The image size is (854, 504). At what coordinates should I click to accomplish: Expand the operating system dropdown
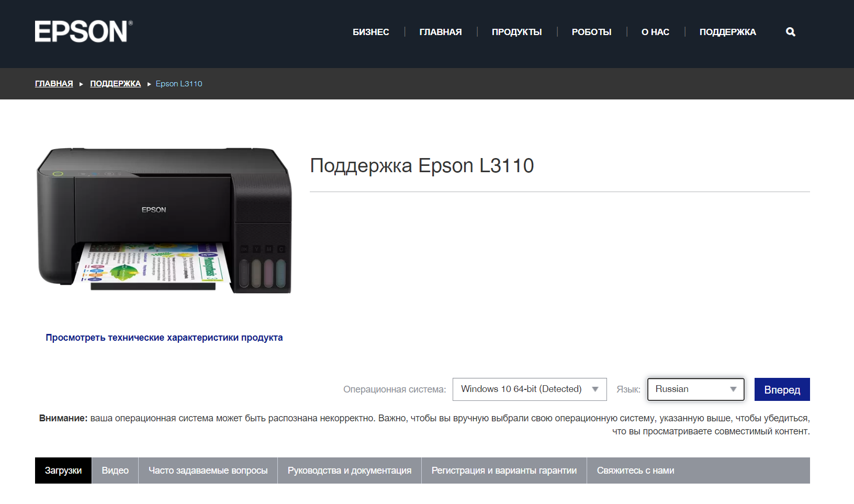[530, 389]
